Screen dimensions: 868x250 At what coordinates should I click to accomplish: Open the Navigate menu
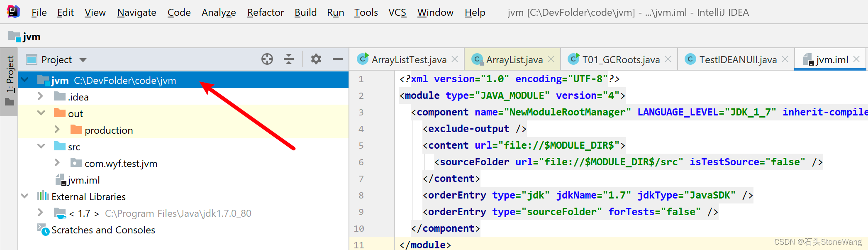(x=137, y=12)
